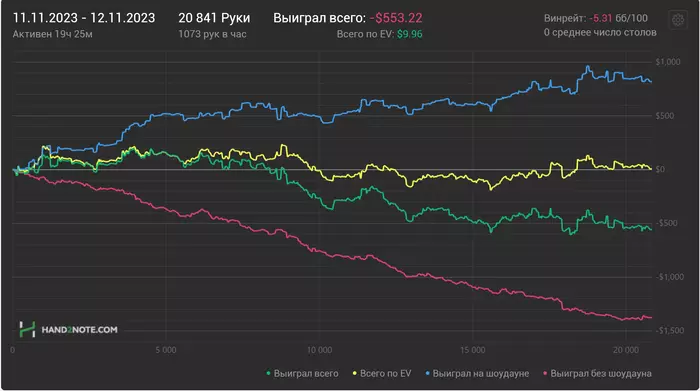Click the total winnings value -$553.22
The height and width of the screenshot is (391, 700).
click(x=396, y=18)
